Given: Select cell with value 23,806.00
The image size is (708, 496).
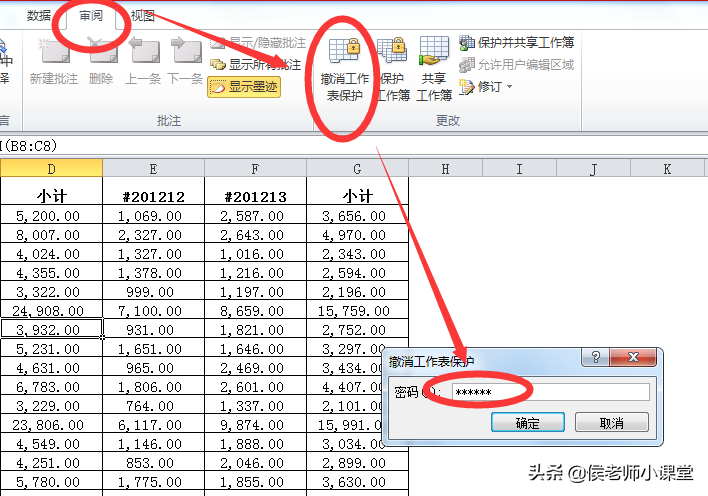Looking at the screenshot, I should click(51, 425).
